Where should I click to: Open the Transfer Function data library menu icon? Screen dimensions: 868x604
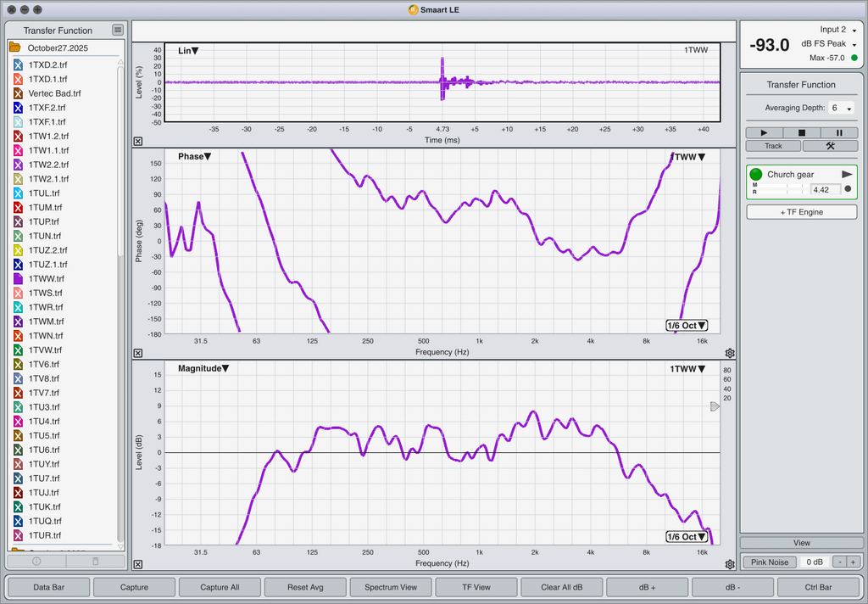(x=117, y=30)
